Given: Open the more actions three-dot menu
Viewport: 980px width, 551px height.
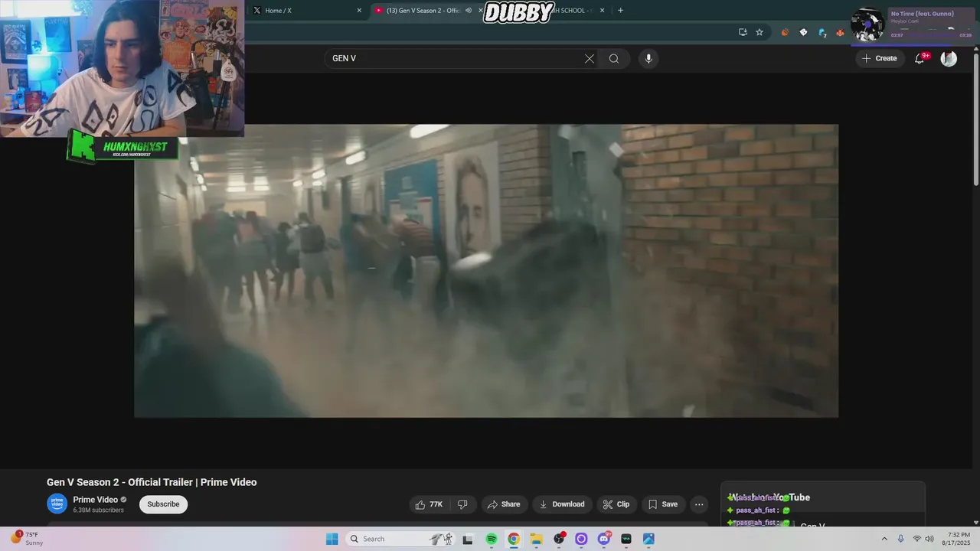Looking at the screenshot, I should pyautogui.click(x=699, y=504).
